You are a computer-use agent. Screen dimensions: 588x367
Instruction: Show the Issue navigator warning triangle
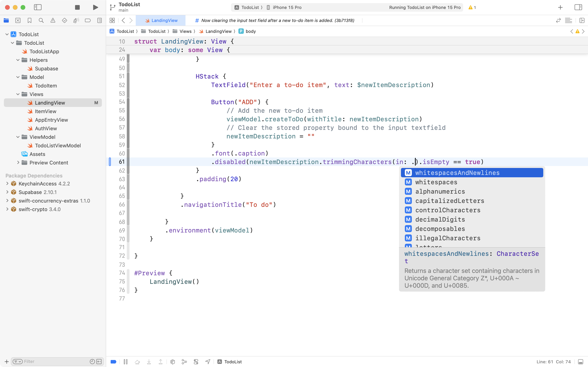pos(53,20)
